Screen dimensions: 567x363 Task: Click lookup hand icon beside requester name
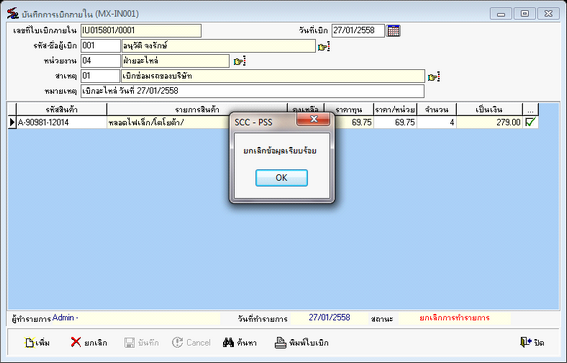[x=323, y=47]
